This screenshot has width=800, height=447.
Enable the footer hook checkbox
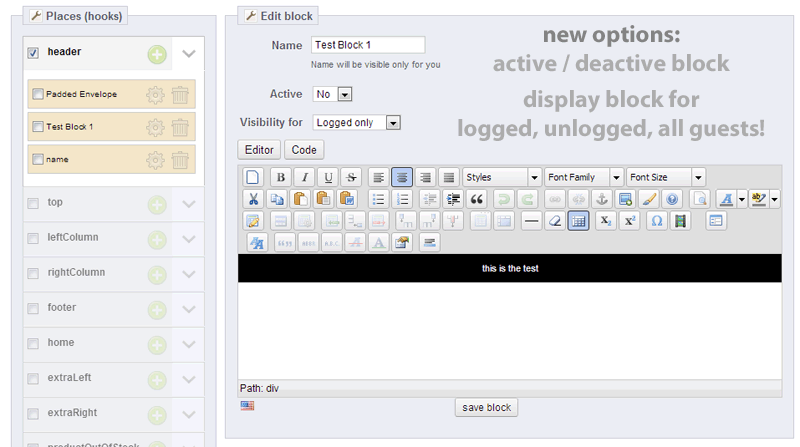[x=33, y=308]
